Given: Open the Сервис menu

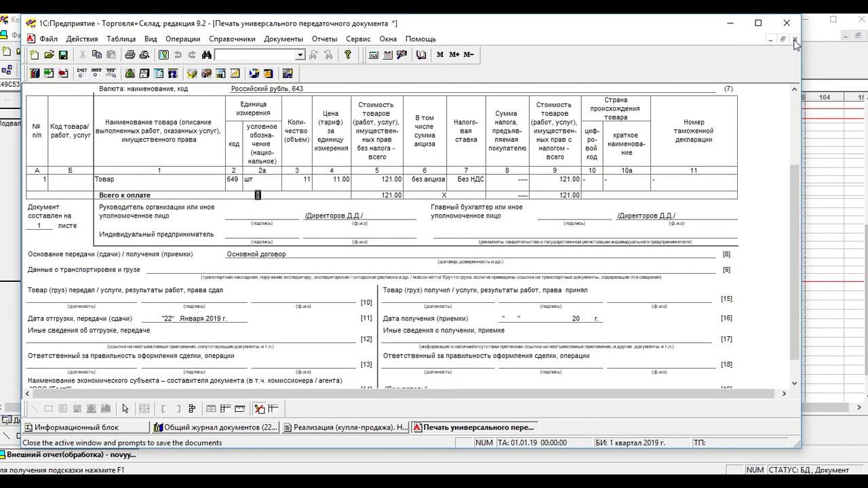Looking at the screenshot, I should click(358, 39).
